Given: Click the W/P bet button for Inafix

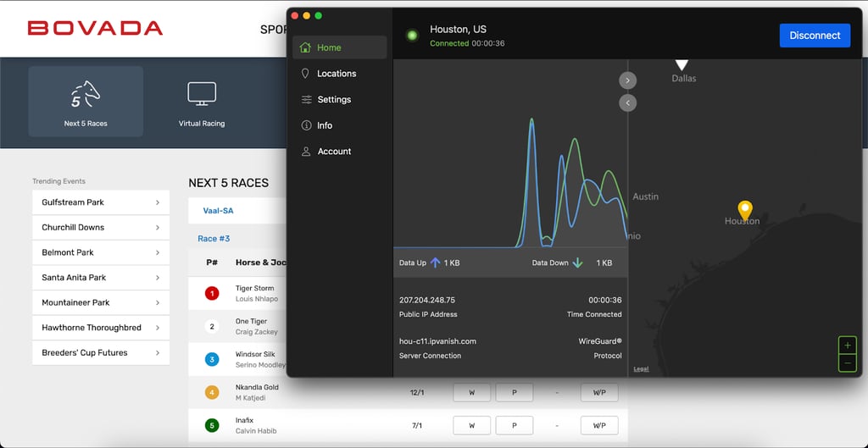Looking at the screenshot, I should point(599,425).
